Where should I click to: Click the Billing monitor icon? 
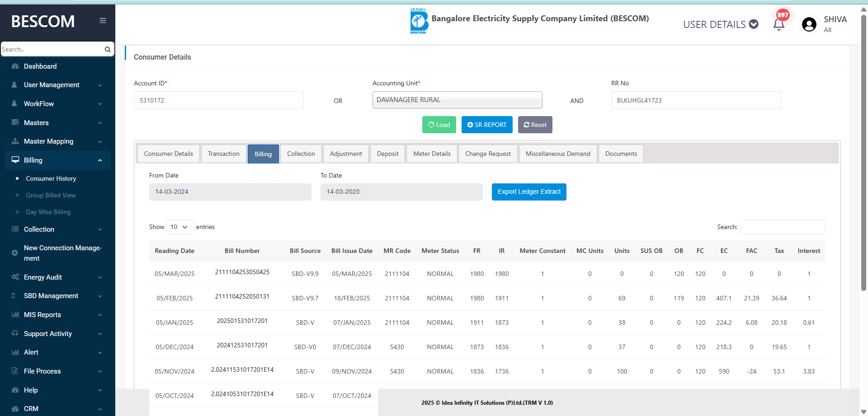(15, 160)
